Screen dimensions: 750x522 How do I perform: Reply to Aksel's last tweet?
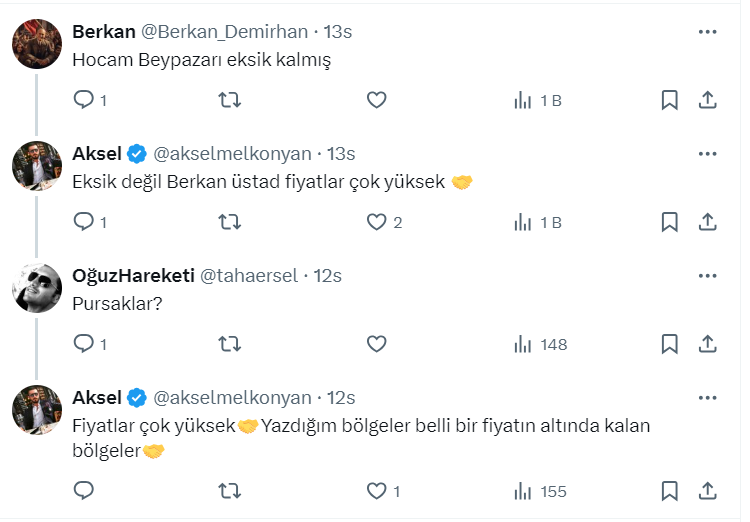[85, 491]
